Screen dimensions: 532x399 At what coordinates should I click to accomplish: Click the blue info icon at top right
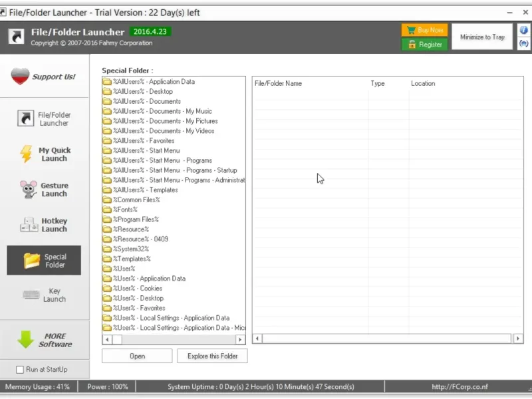[523, 30]
